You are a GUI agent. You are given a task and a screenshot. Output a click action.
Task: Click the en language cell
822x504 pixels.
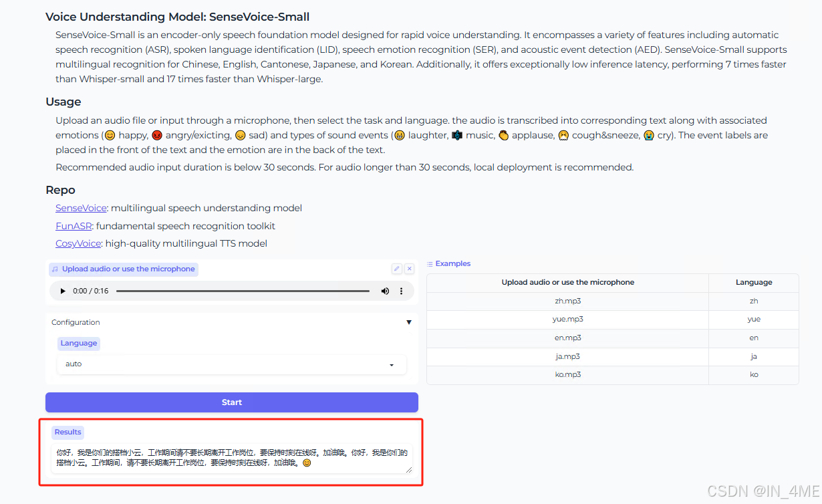[x=754, y=338]
